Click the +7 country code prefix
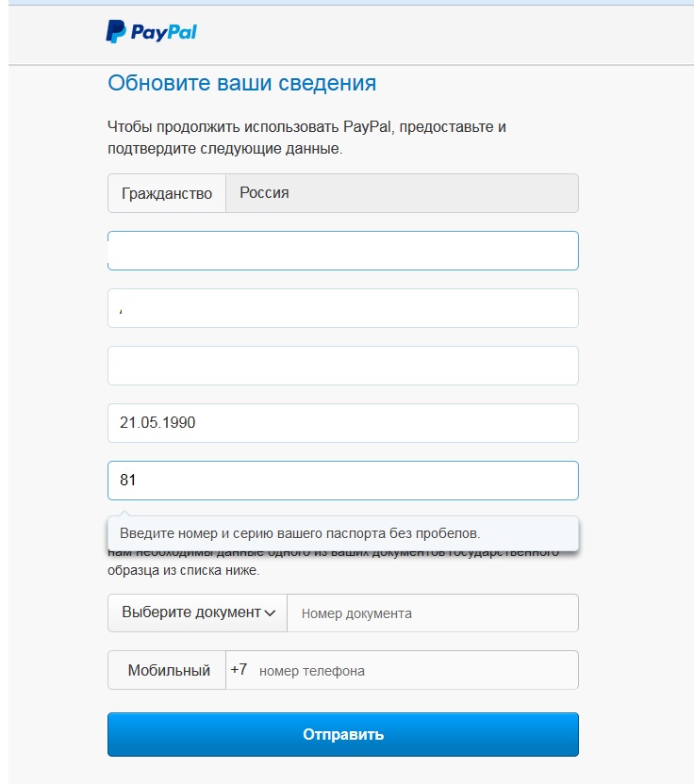Screen dimensions: 694x784 point(239,669)
